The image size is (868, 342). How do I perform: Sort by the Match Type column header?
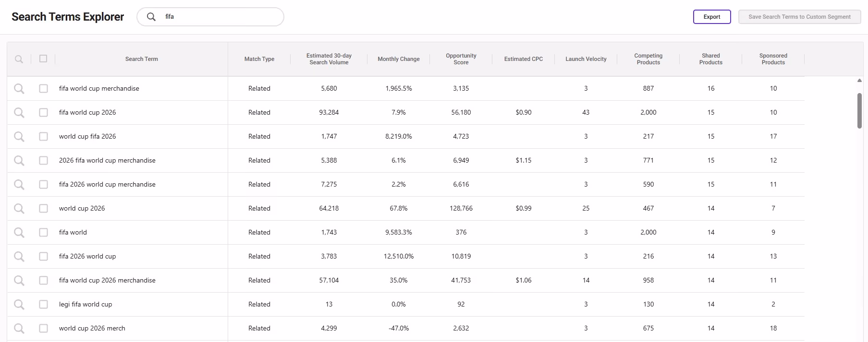pos(259,59)
